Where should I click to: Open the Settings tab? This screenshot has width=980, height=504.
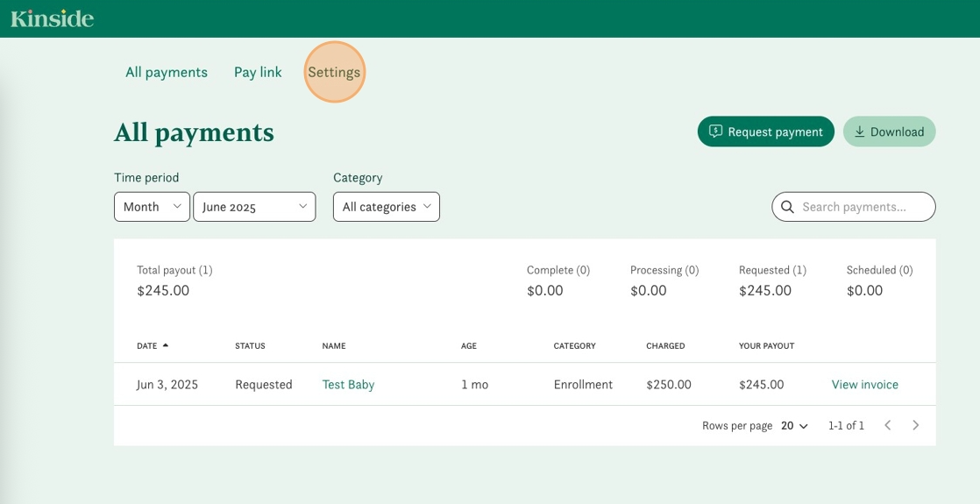pos(334,72)
